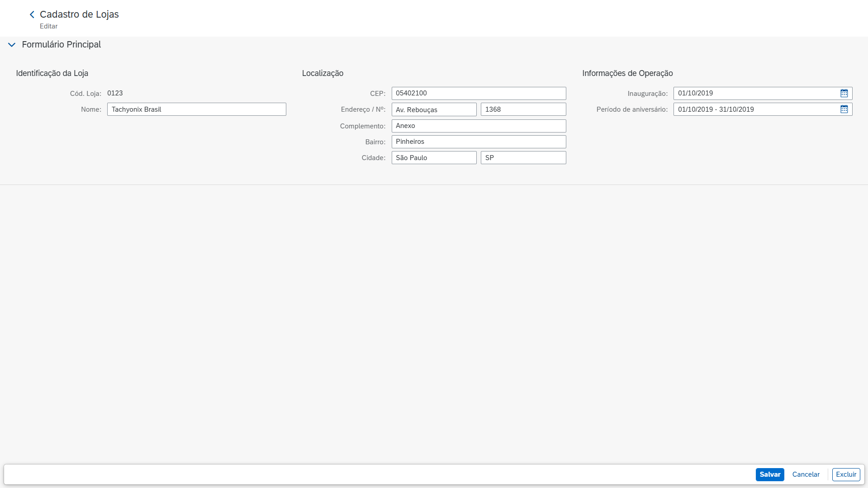Click the Bairro field with Pinheiros
The height and width of the screenshot is (488, 868).
point(478,142)
